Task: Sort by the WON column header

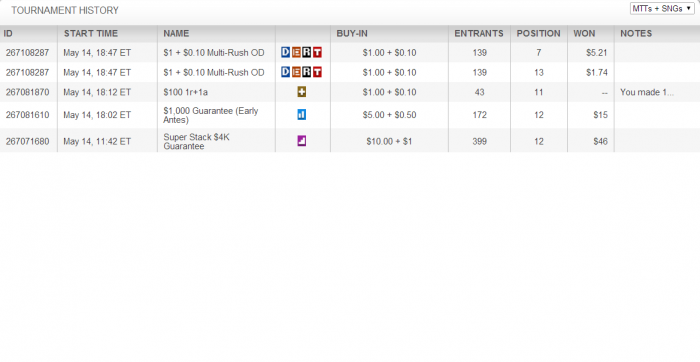Action: click(584, 33)
